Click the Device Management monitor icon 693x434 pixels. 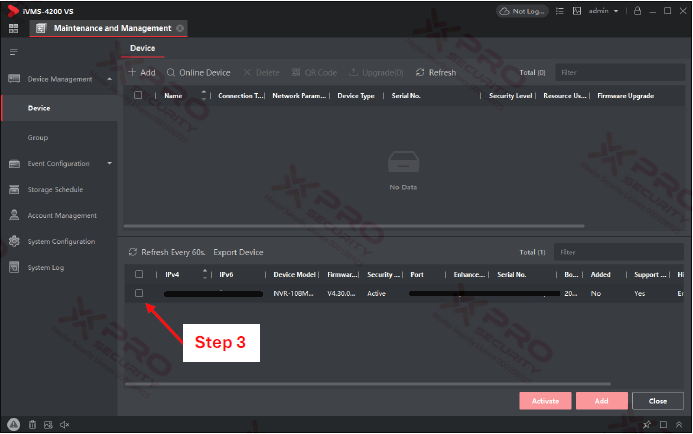(x=14, y=79)
